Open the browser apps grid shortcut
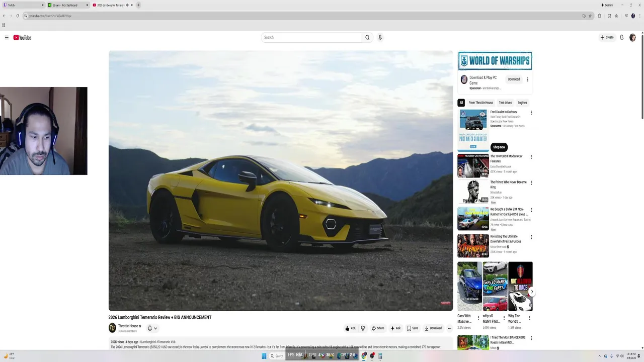Screen dimensions: 644x362 point(4,25)
